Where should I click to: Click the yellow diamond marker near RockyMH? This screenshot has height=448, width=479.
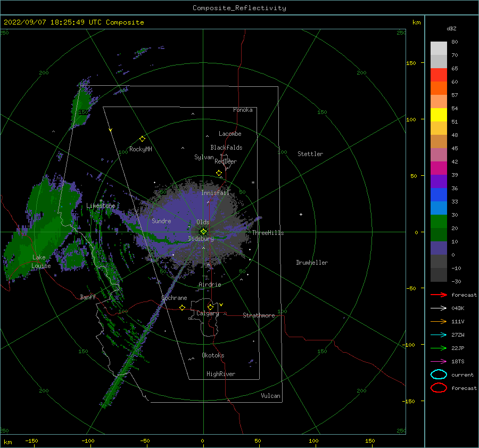point(142,139)
